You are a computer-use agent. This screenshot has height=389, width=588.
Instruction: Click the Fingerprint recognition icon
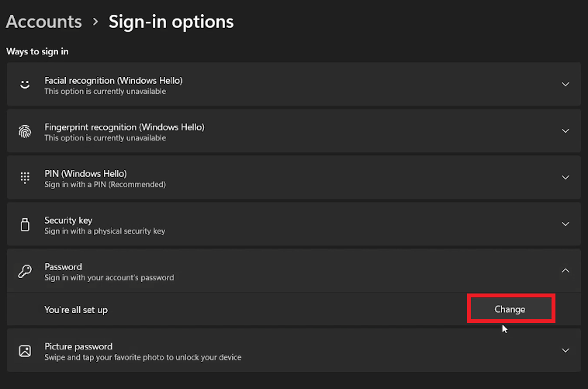tap(25, 131)
